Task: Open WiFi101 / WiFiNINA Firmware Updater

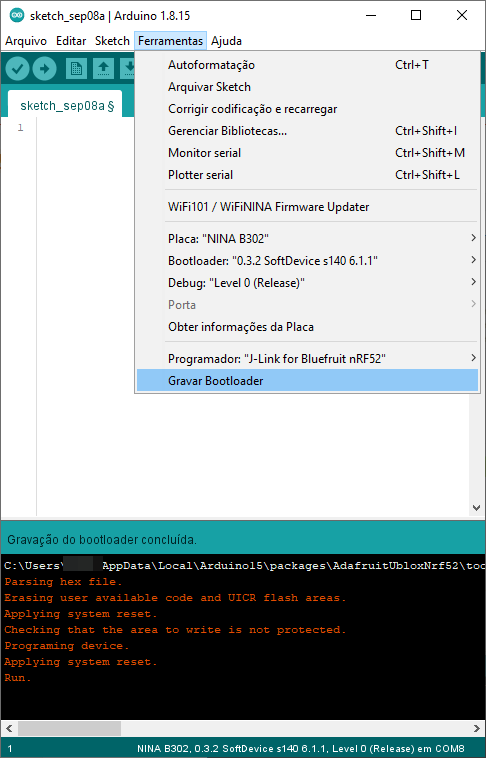Action: 307,207
